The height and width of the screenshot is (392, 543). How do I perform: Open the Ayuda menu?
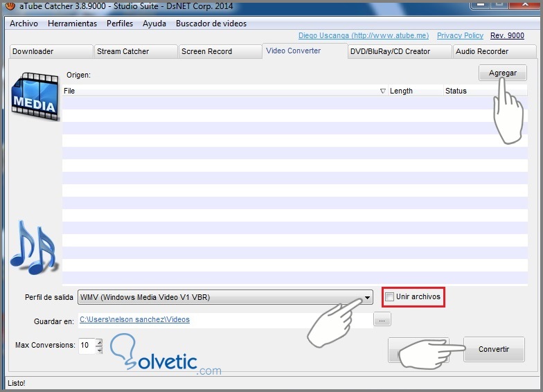pyautogui.click(x=154, y=24)
